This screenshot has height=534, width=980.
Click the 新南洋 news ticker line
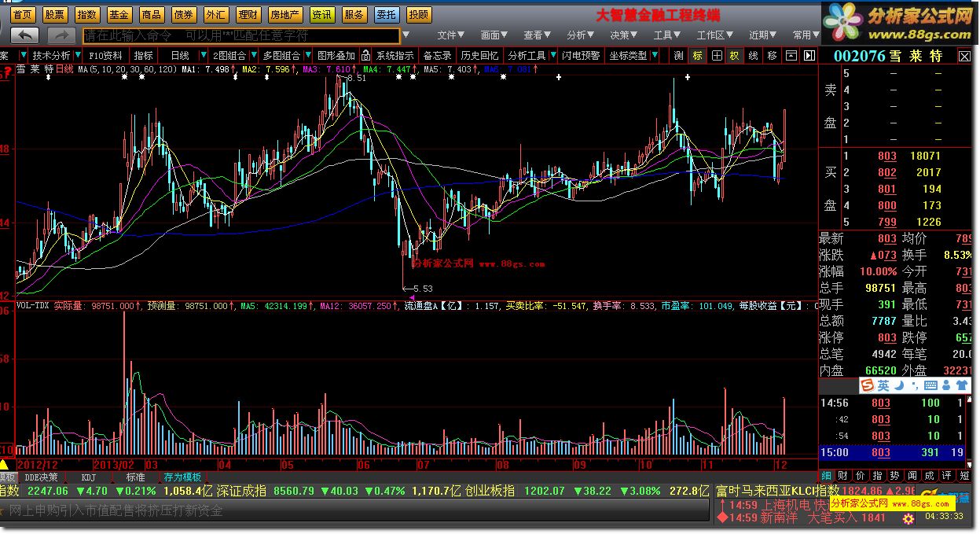point(800,517)
